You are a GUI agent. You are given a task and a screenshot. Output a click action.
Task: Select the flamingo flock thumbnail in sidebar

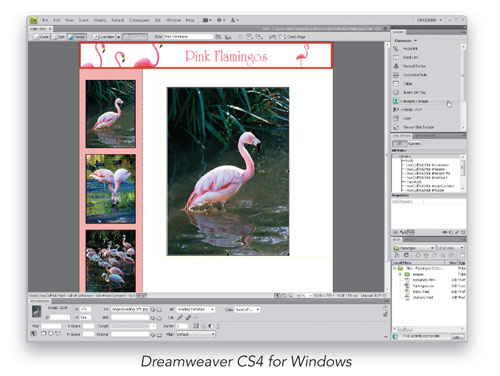[x=111, y=261]
